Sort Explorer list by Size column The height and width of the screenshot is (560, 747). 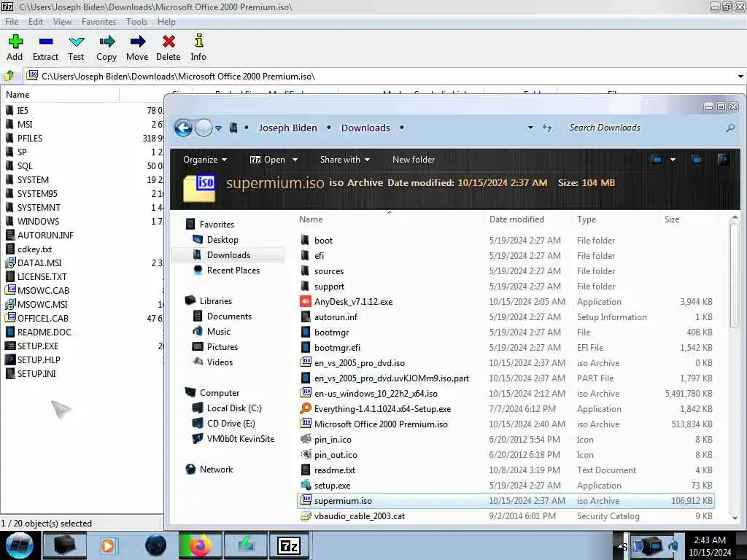pyautogui.click(x=672, y=219)
